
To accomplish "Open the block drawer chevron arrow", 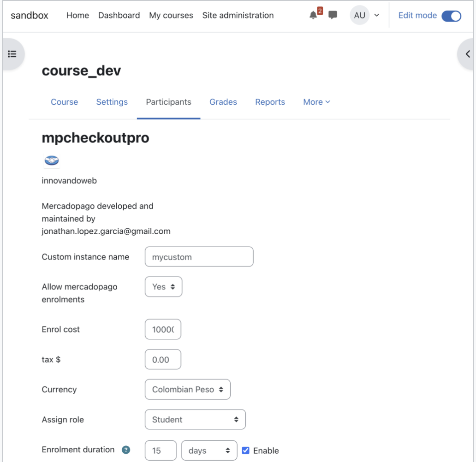I will pyautogui.click(x=468, y=54).
